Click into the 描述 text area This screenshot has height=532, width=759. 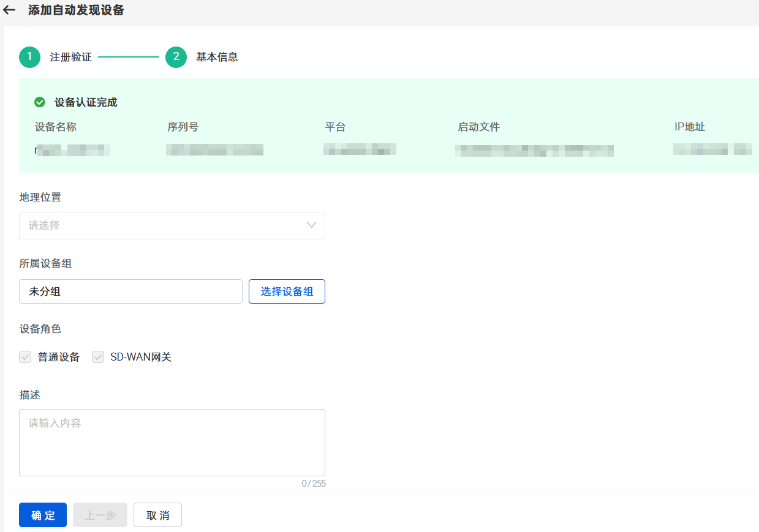pos(172,442)
